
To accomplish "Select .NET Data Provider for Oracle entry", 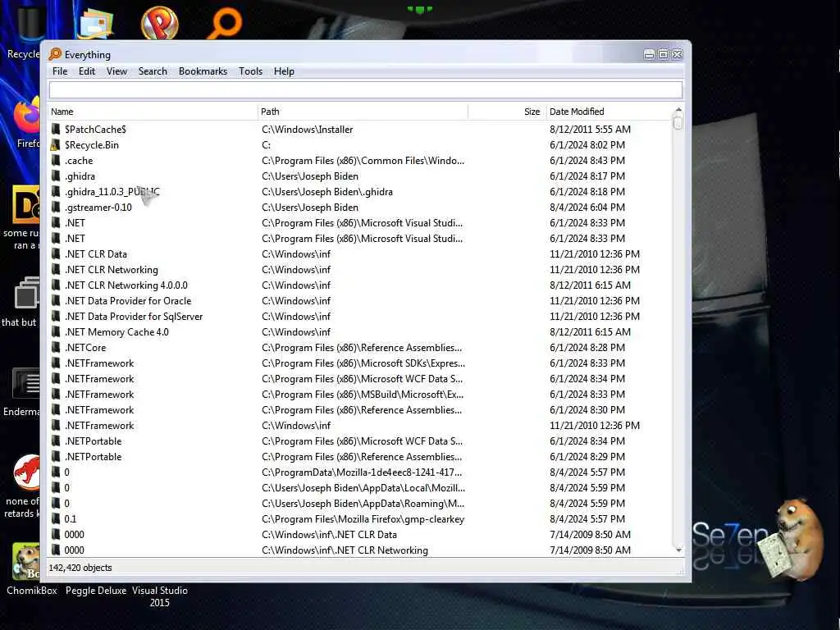I will coord(127,300).
